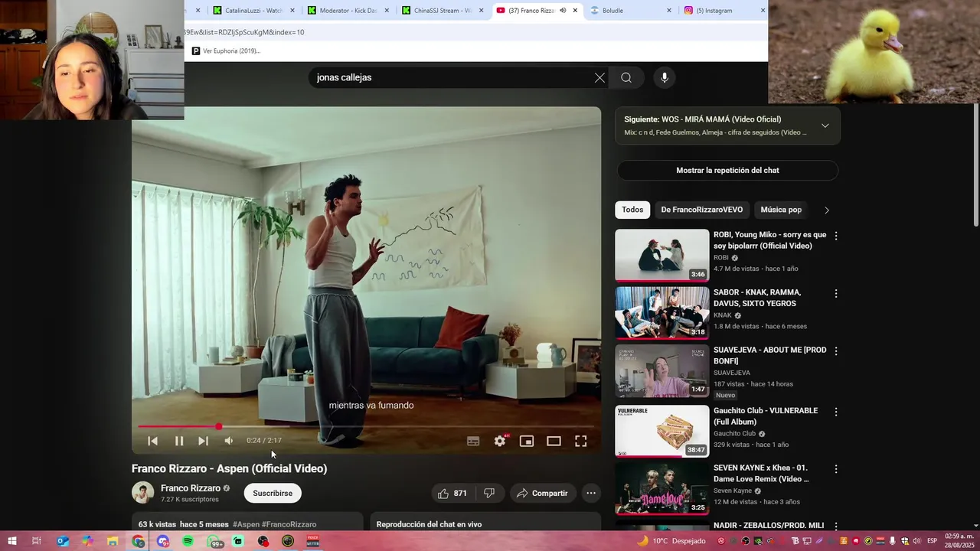The width and height of the screenshot is (980, 551).
Task: Click Mostrar la repetición del chat
Action: point(727,171)
